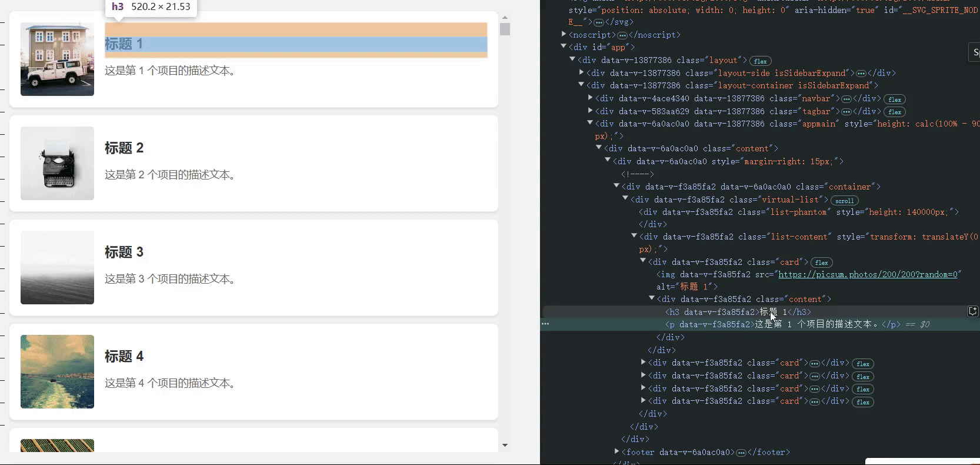Toggle the flex badge on the expanded card div

pos(822,263)
